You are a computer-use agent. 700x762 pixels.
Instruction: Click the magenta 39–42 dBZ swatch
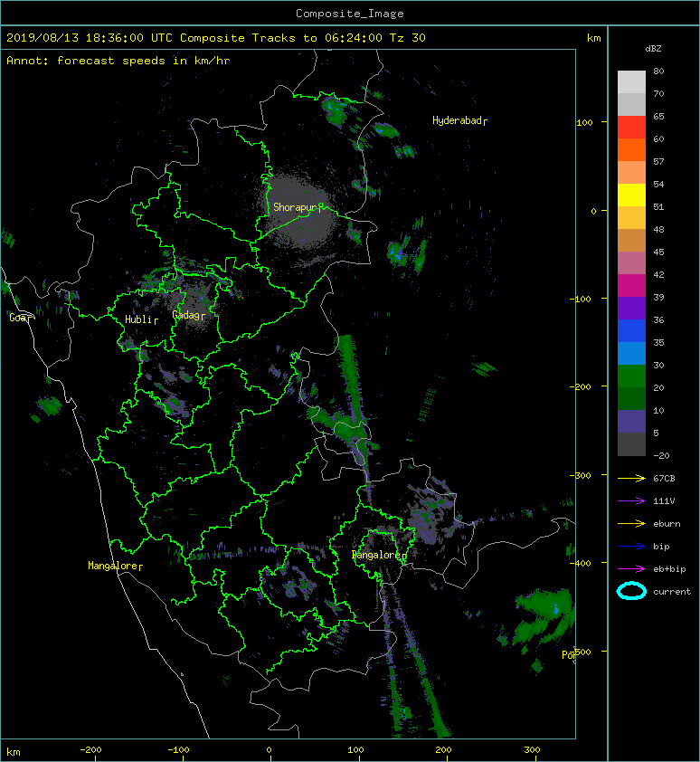pyautogui.click(x=631, y=285)
